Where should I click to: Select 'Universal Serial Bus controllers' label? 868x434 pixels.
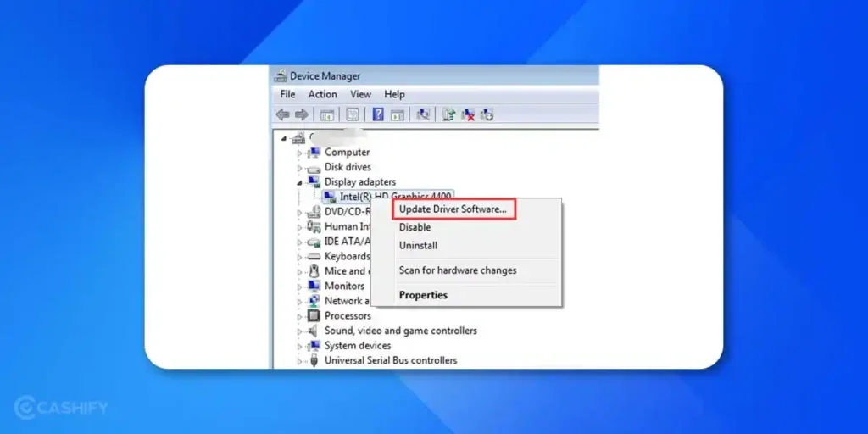[x=391, y=360]
